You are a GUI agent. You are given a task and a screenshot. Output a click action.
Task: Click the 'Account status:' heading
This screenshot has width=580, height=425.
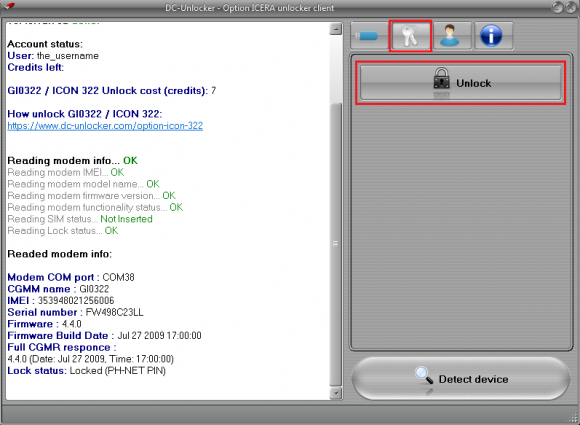click(x=45, y=44)
